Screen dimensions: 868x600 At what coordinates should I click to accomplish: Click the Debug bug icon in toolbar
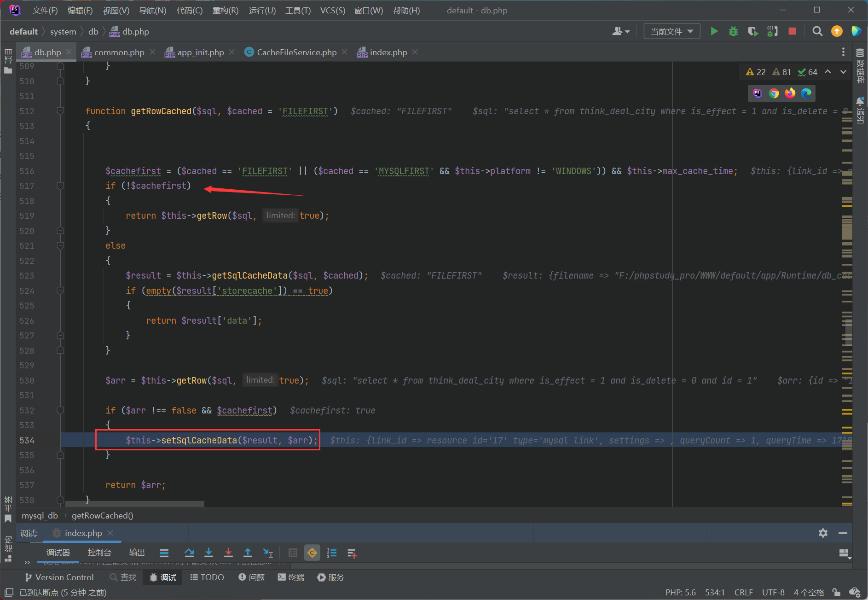[733, 31]
